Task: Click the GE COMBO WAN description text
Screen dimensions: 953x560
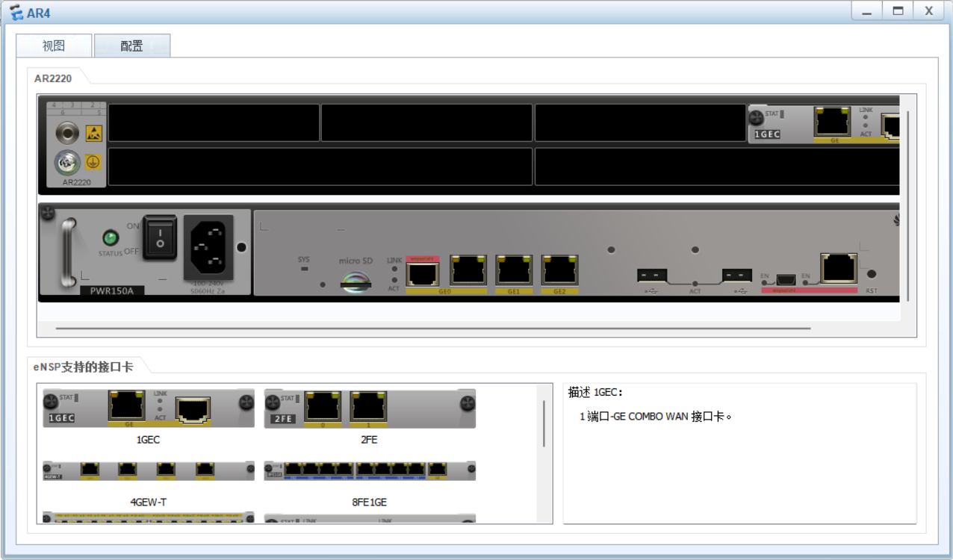Action: 656,417
